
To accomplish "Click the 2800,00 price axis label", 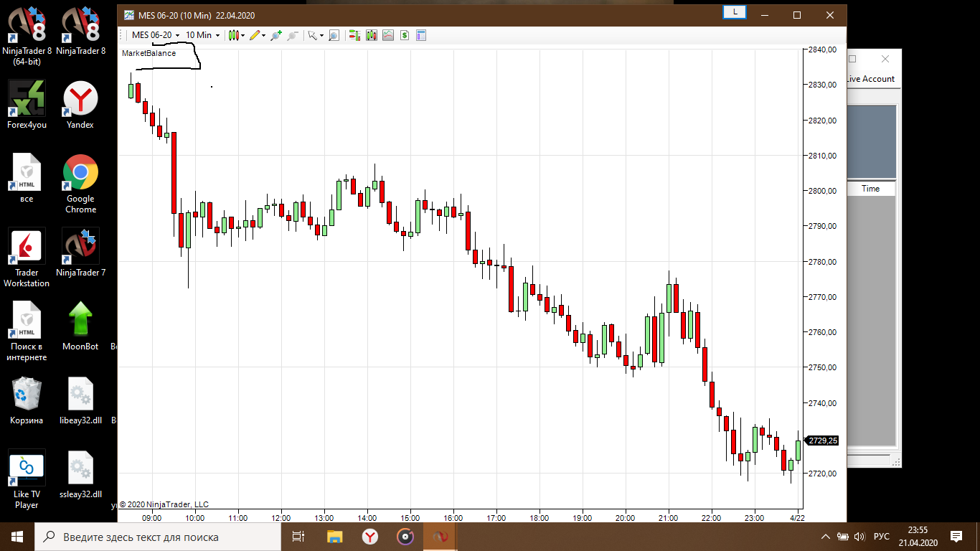I will (x=822, y=191).
